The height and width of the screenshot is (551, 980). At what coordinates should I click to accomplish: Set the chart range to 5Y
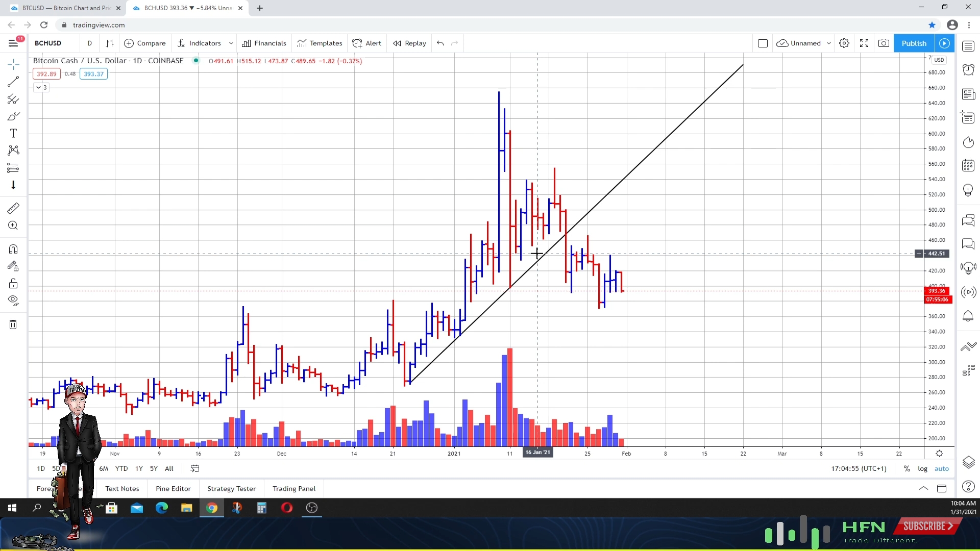pyautogui.click(x=154, y=469)
